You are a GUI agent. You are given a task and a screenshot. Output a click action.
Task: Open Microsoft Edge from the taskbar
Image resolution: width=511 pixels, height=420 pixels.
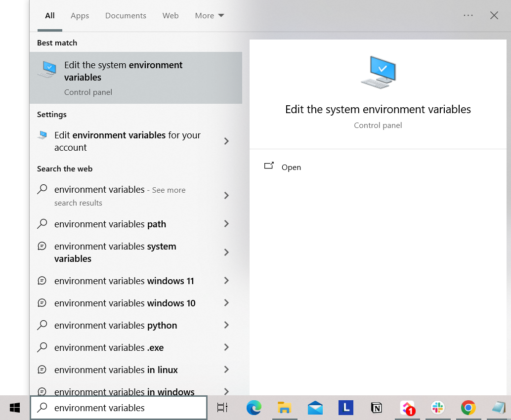coord(254,408)
